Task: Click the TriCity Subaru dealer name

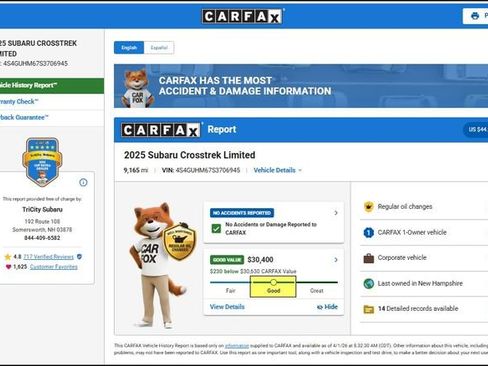Action: click(x=42, y=210)
